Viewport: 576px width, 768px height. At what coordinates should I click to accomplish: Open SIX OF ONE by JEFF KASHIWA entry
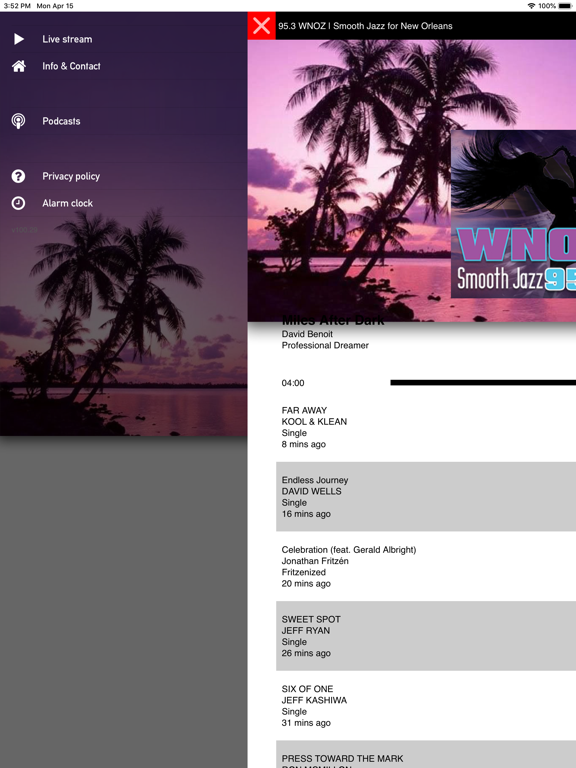click(x=426, y=705)
